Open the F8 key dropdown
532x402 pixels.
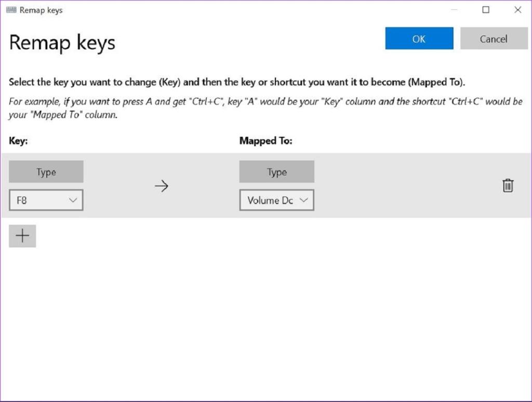pos(46,200)
